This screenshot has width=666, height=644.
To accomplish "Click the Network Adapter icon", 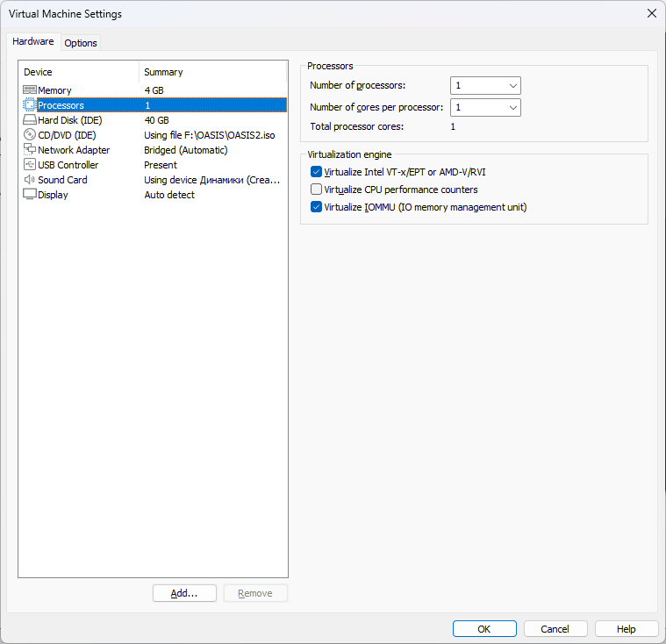I will coord(30,150).
